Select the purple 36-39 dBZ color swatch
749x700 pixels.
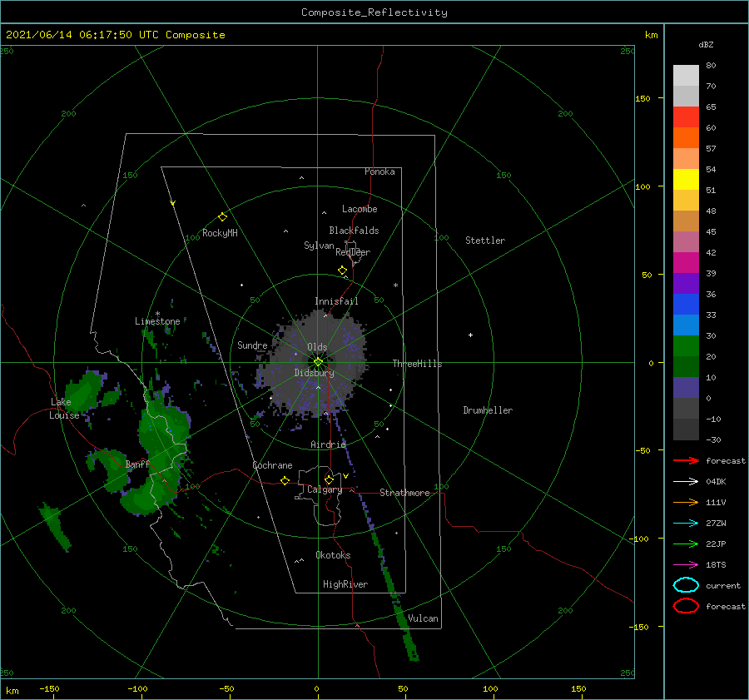coord(686,283)
